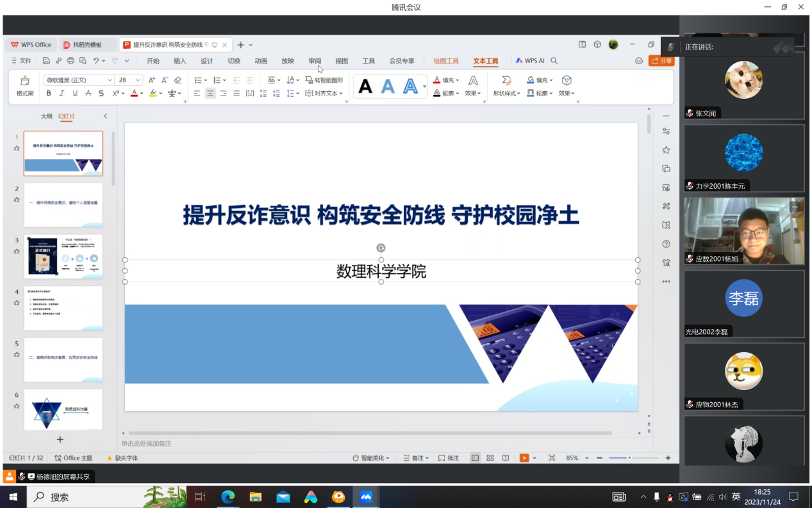This screenshot has height=508, width=812.
Task: Click the orange 分享 share button
Action: click(661, 61)
